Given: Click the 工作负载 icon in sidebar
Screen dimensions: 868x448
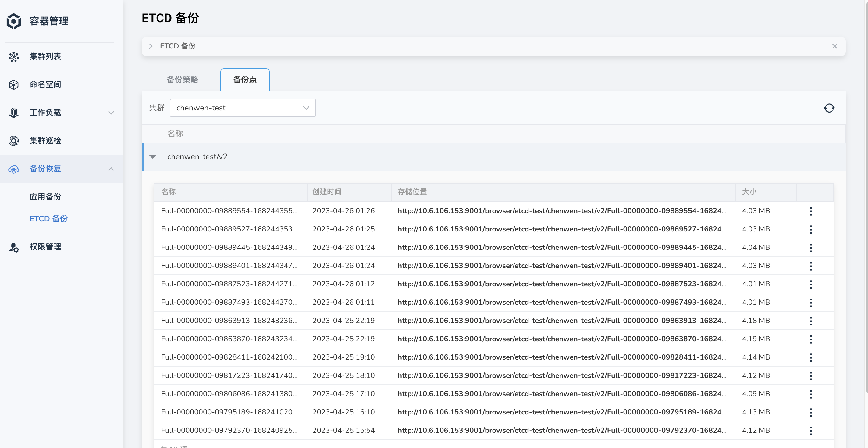Looking at the screenshot, I should (x=14, y=113).
